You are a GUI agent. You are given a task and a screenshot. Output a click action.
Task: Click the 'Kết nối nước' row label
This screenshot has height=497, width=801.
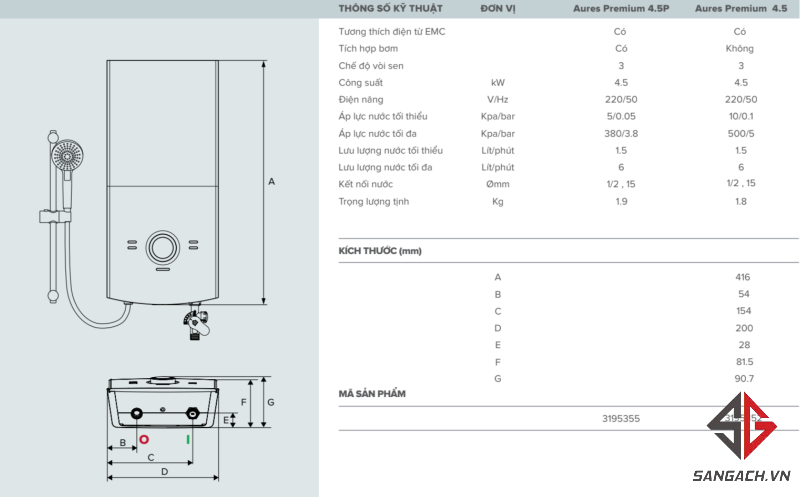pos(365,184)
